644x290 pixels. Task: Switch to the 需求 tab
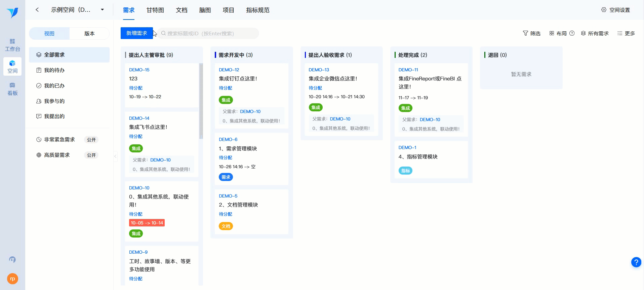[129, 10]
